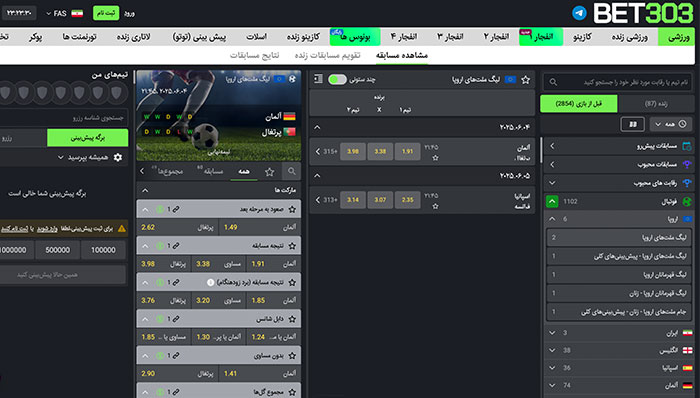Collapse the فوتبال 1102 sport section

552,201
